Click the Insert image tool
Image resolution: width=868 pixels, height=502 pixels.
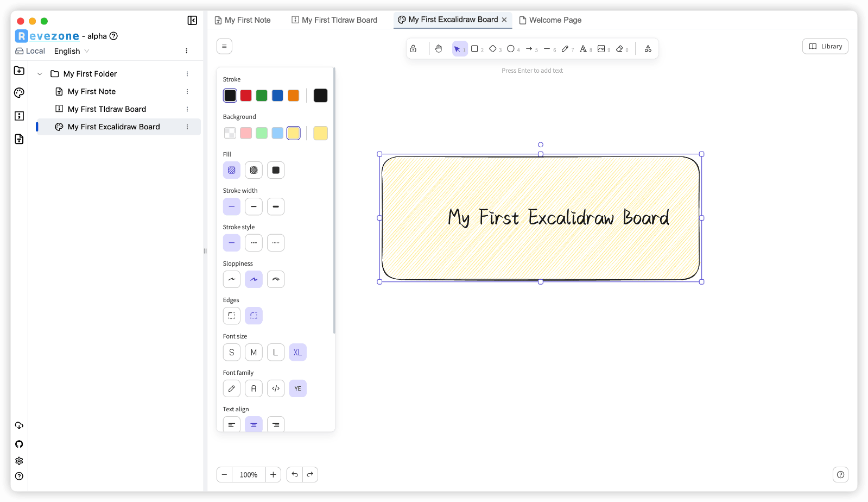(x=601, y=49)
